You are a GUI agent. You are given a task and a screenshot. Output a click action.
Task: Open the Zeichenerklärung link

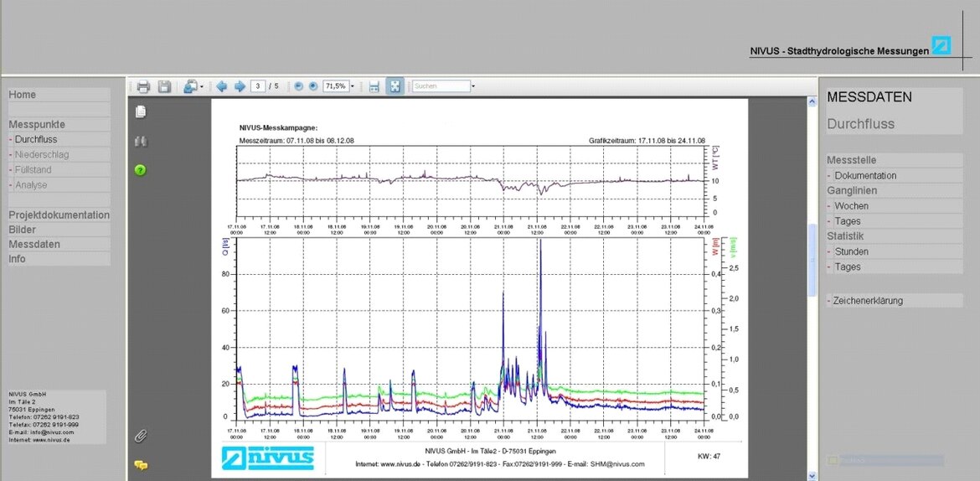click(x=868, y=301)
